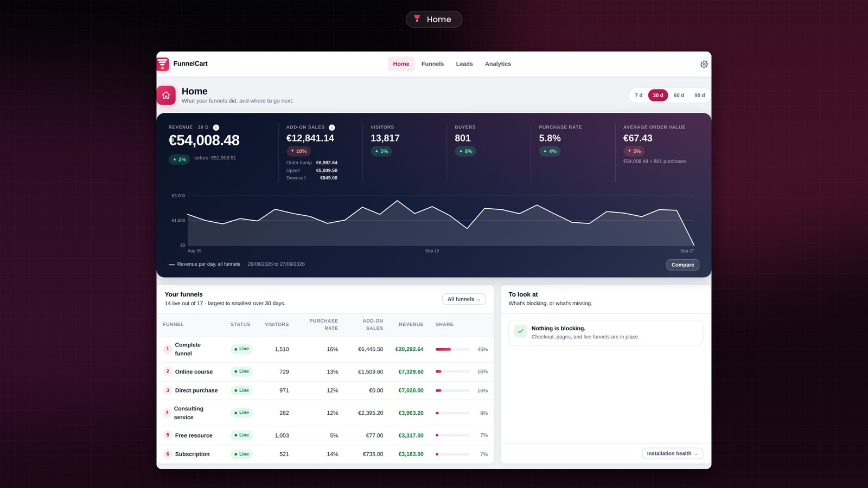Open the Complete funnel row
Viewport: 868px width, 488px height.
tap(325, 349)
